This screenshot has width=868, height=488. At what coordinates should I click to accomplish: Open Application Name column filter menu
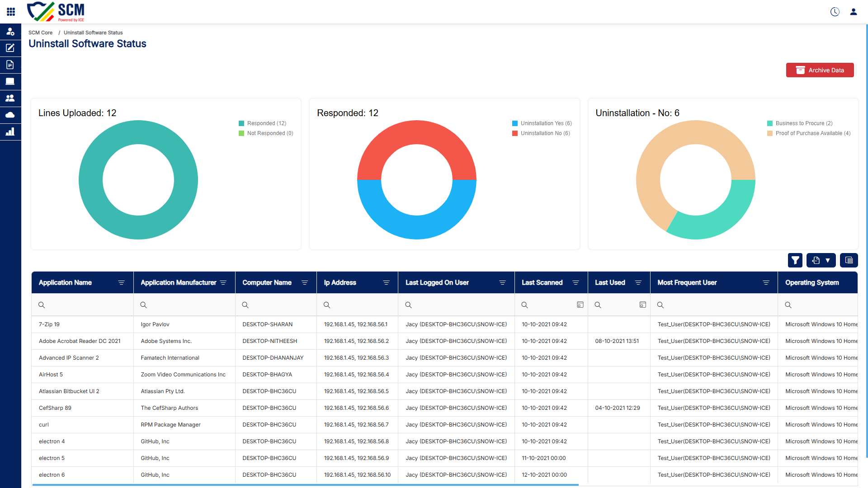[x=121, y=283]
